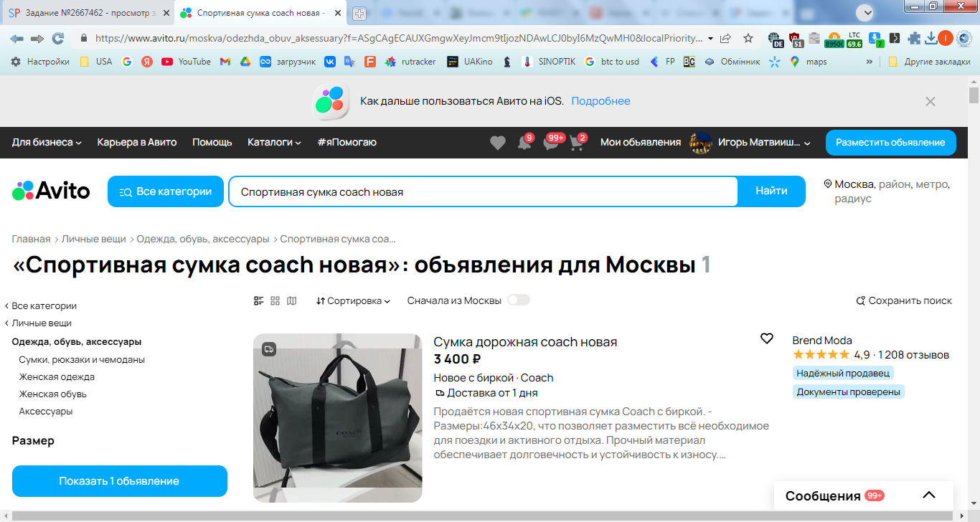This screenshot has width=980, height=522.
Task: Open the YouTube bookmark
Action: click(x=186, y=62)
